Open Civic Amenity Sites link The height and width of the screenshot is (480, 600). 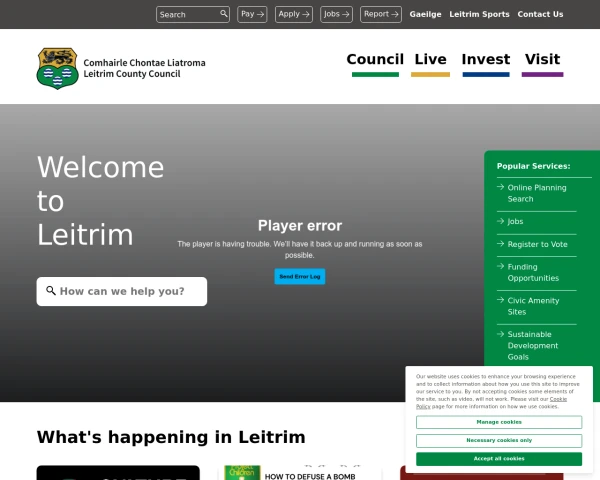click(533, 306)
